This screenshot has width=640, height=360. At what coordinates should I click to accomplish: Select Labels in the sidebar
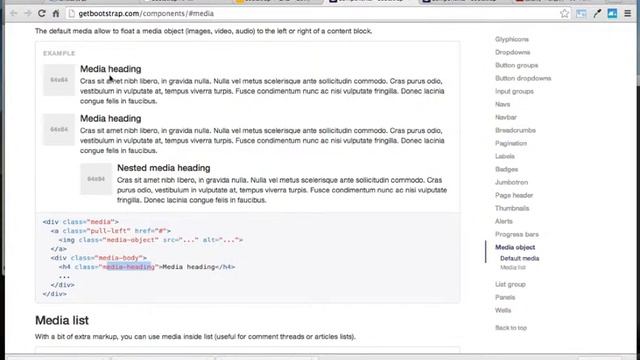point(505,156)
